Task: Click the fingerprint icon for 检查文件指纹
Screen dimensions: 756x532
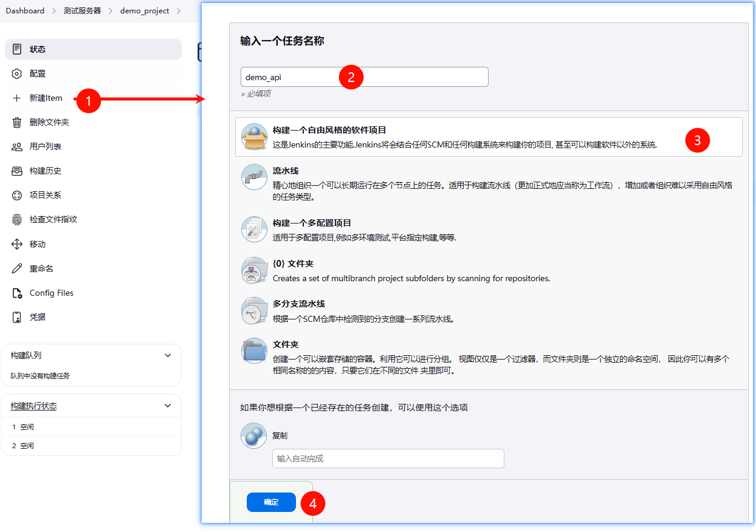Action: pos(17,220)
